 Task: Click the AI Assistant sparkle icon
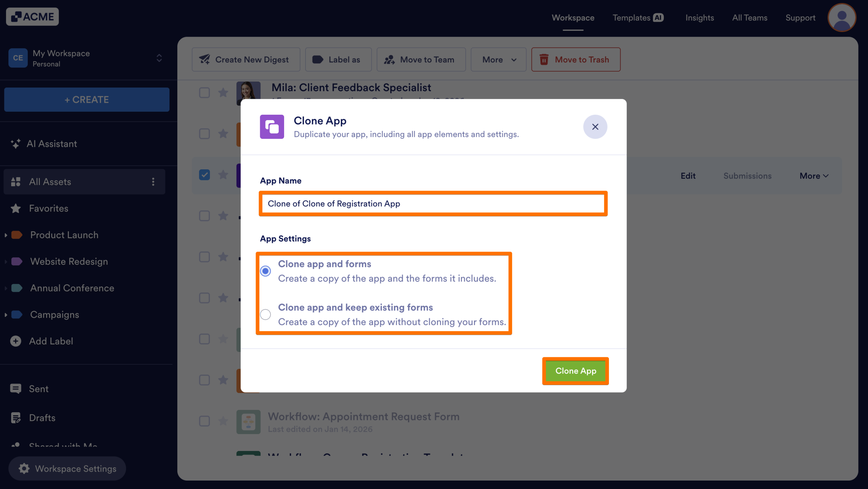pyautogui.click(x=16, y=144)
